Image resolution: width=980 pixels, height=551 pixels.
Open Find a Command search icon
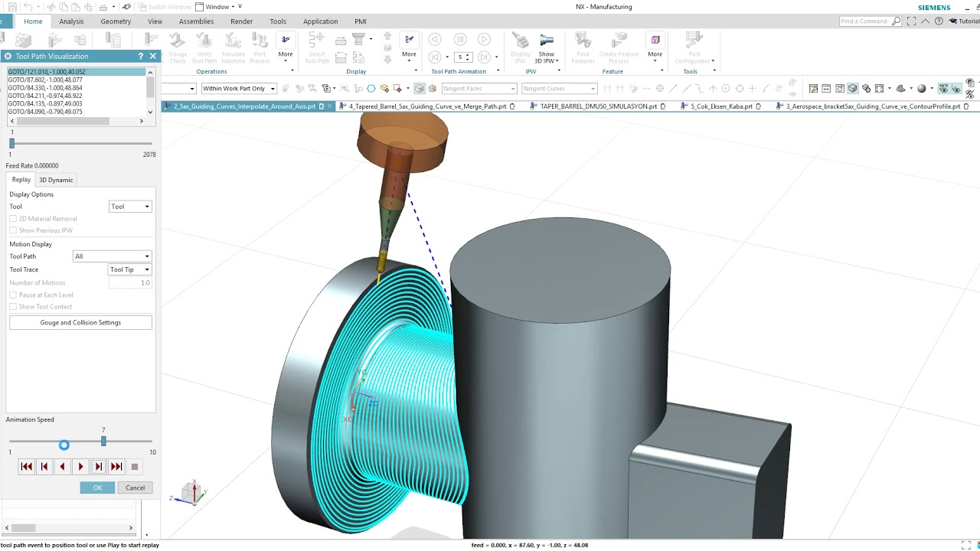point(897,21)
